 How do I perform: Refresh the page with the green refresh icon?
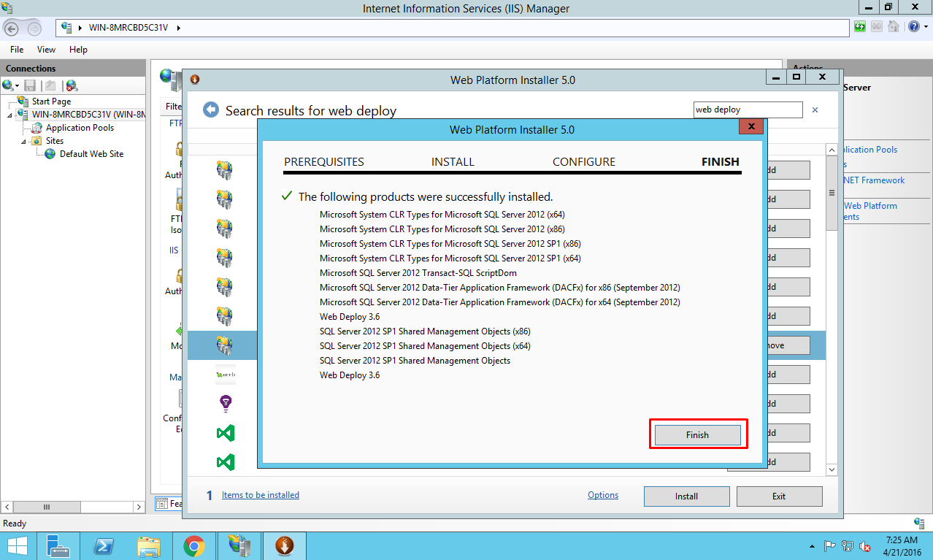[x=861, y=27]
